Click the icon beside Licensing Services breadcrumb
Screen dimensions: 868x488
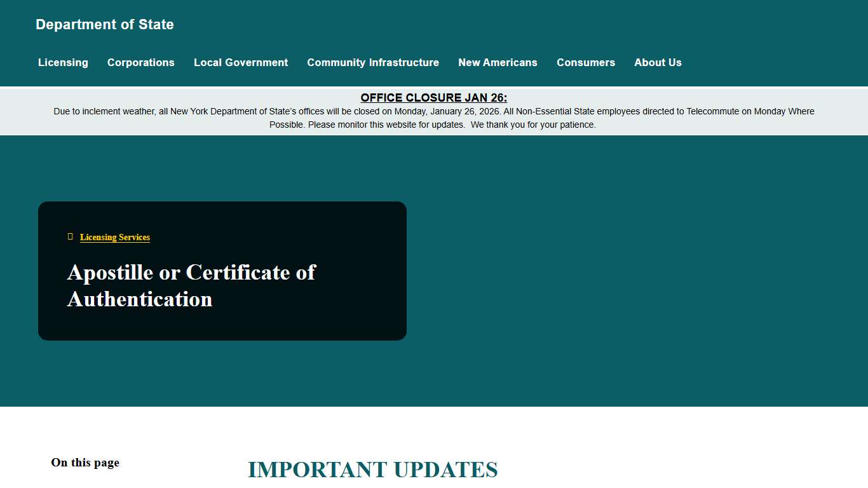click(70, 236)
